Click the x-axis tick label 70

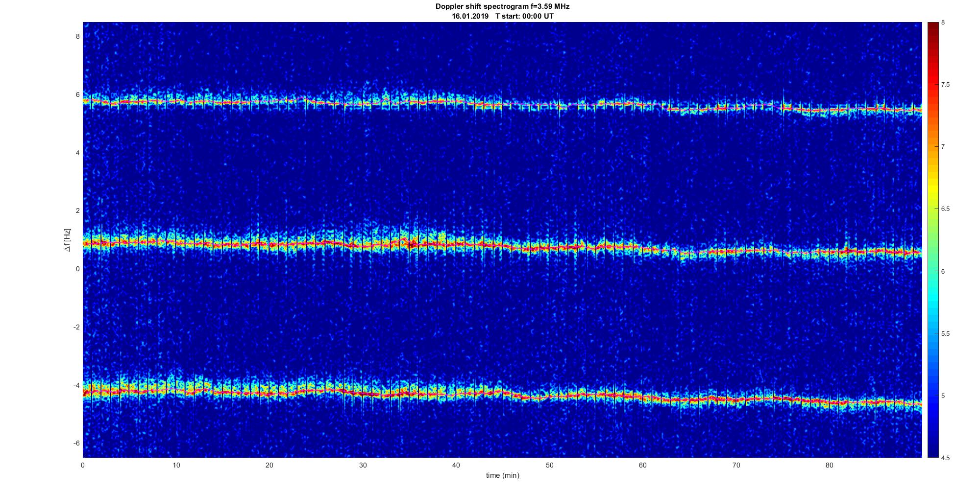pos(736,465)
